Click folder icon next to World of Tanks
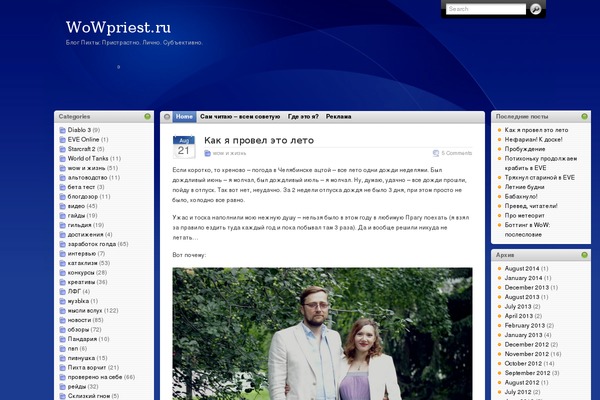The width and height of the screenshot is (600, 400). pyautogui.click(x=63, y=159)
